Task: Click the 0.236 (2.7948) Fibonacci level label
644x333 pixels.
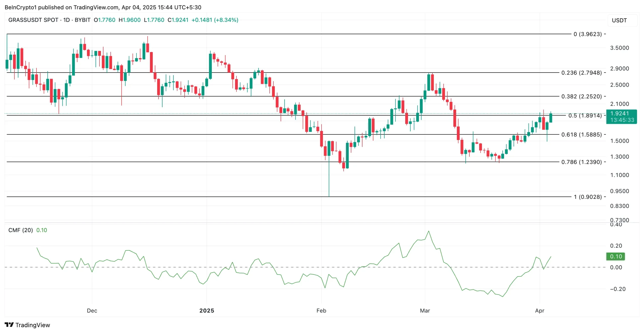Action: point(581,73)
